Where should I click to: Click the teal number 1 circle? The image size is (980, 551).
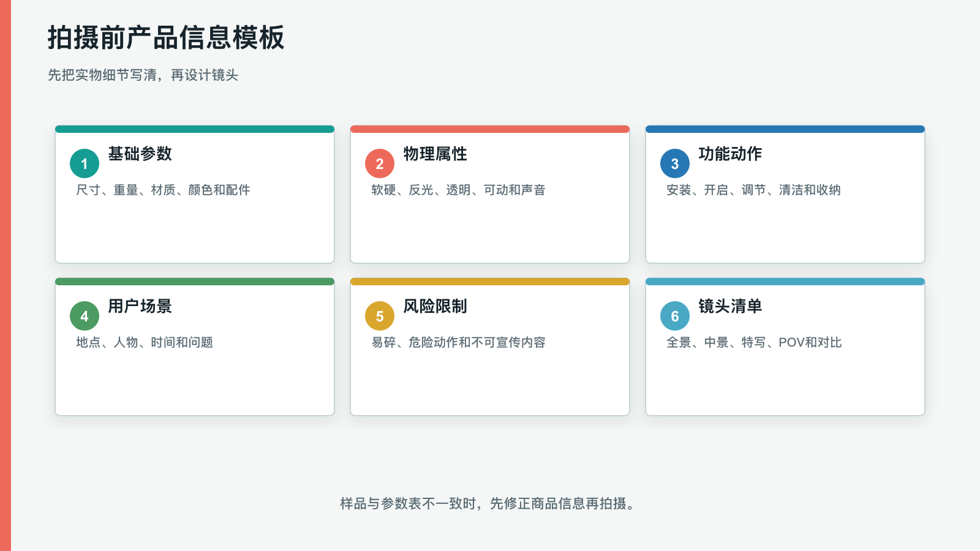coord(85,163)
